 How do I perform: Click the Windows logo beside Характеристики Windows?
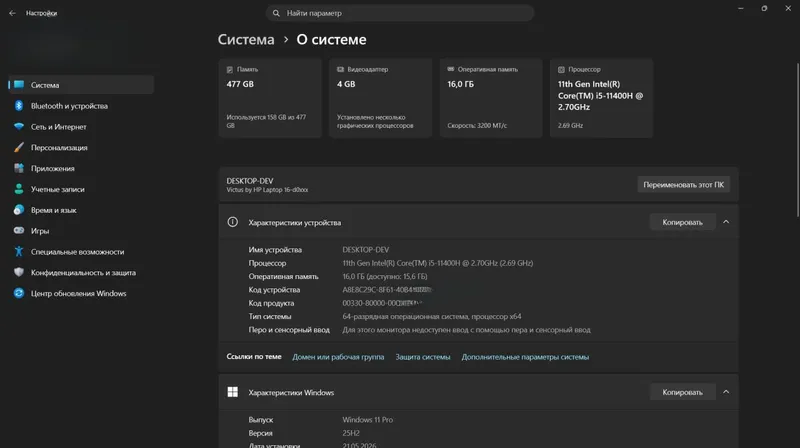point(232,392)
